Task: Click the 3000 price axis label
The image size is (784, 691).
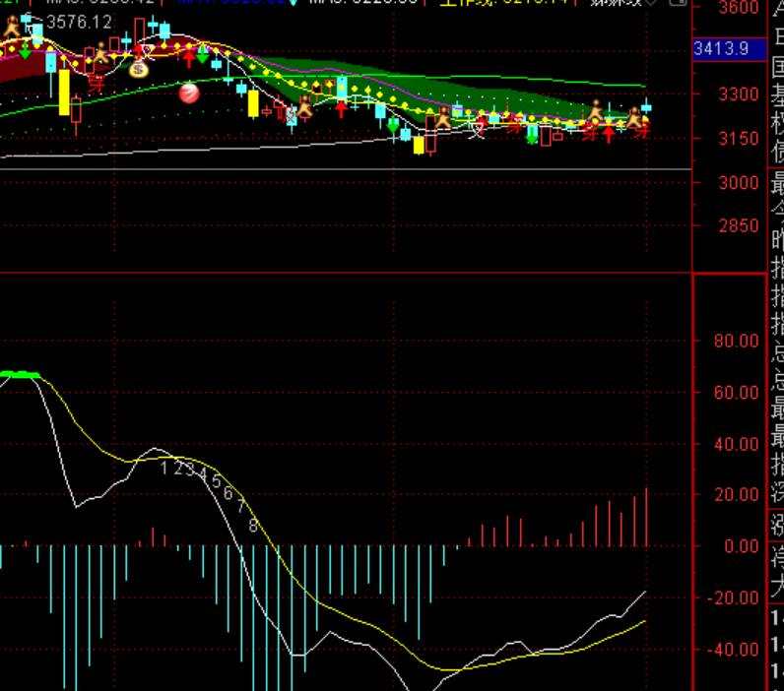Action: click(x=738, y=182)
